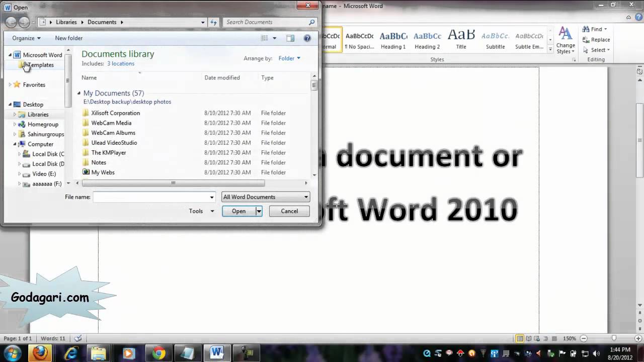
Task: Open the 3 locations link
Action: point(121,64)
